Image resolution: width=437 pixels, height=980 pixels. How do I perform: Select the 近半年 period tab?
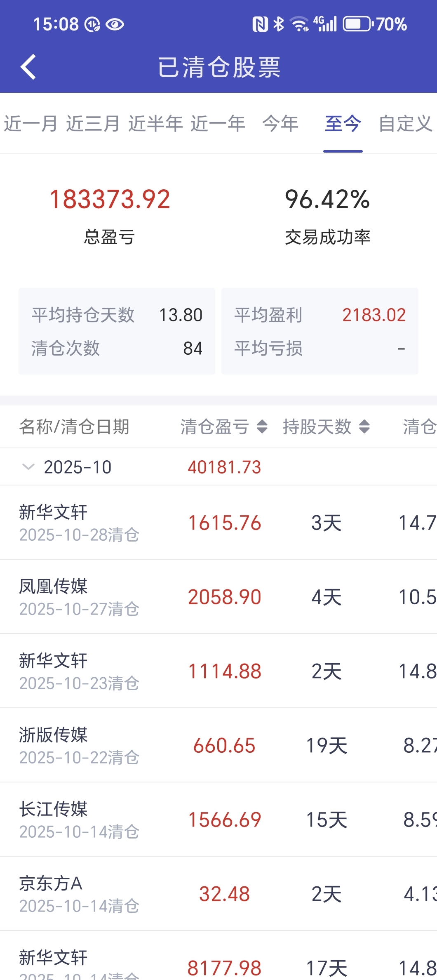(155, 124)
